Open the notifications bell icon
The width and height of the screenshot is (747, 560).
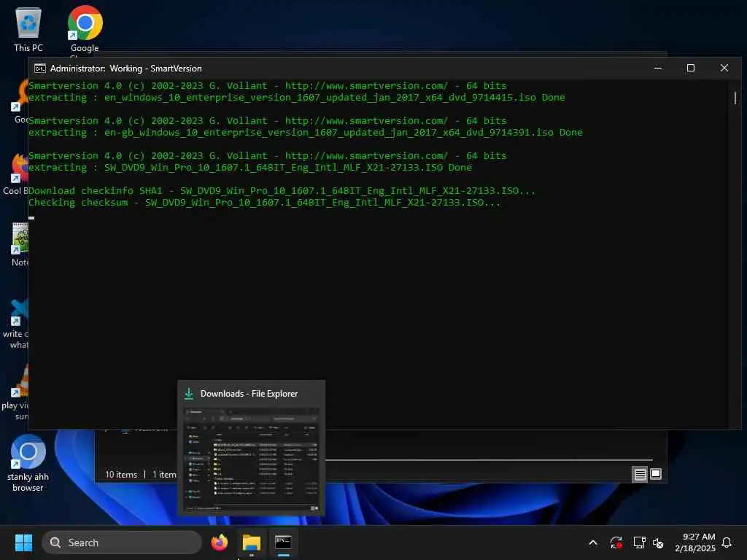[x=727, y=542]
